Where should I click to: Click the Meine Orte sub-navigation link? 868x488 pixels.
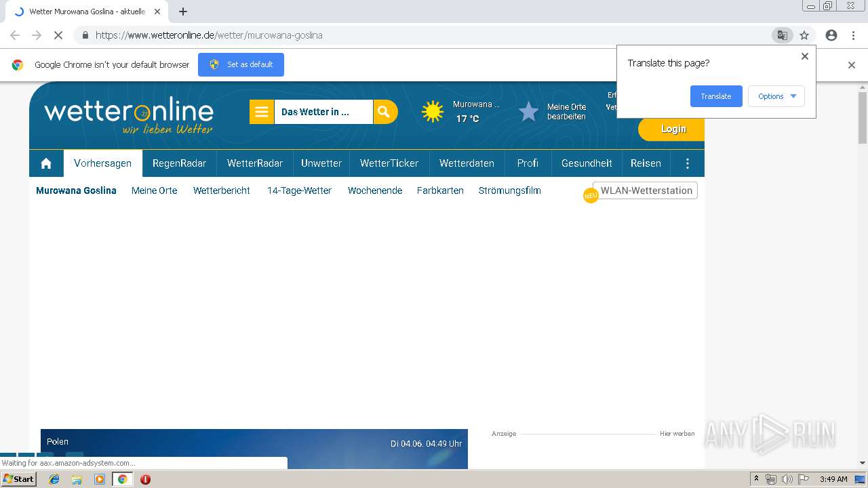(x=154, y=190)
